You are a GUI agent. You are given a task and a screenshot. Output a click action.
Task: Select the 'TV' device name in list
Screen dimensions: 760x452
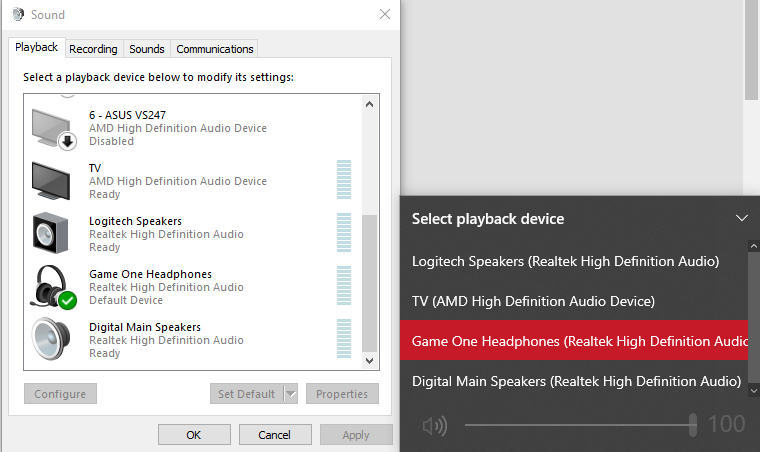point(95,168)
